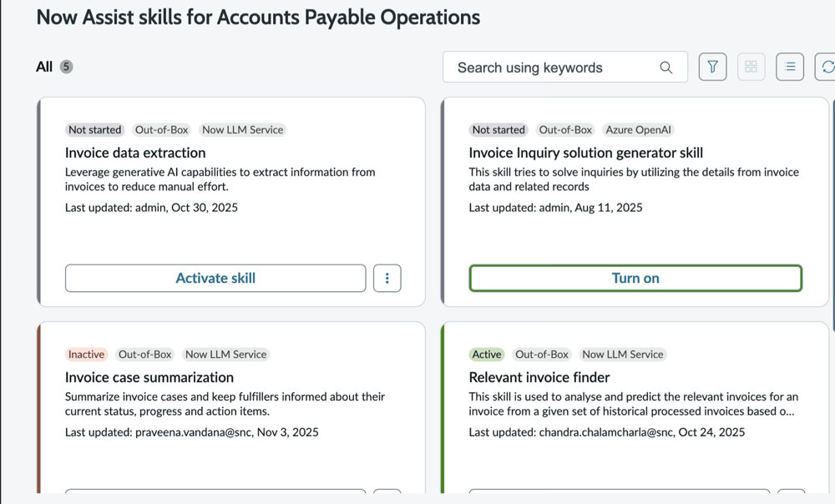
Task: Click Last updated admin, Aug 11, 2025 text
Action: 555,208
